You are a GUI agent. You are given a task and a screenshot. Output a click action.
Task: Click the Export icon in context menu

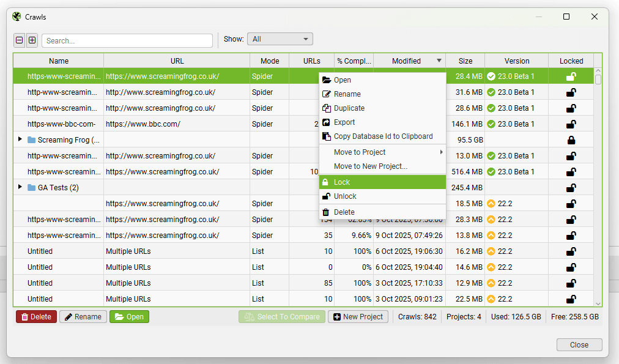(x=327, y=122)
